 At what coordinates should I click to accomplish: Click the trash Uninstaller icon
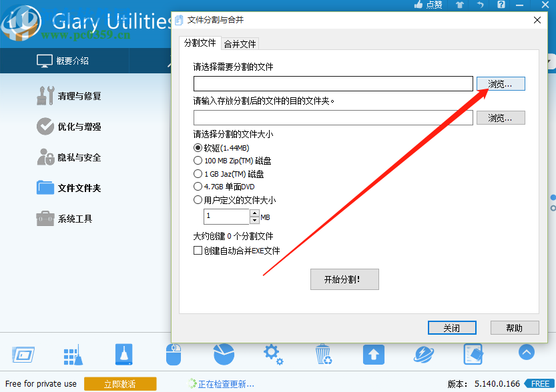(323, 355)
